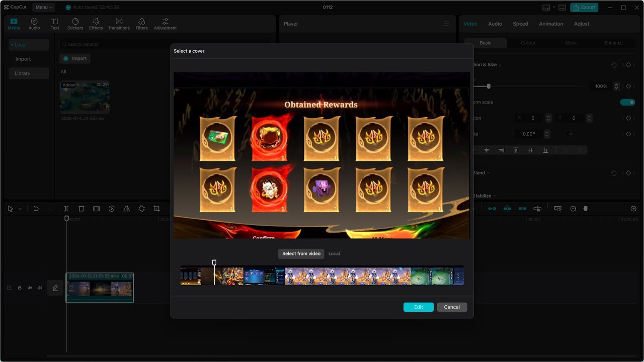Click the Reverse play-circle icon in timeline toolbar

[111, 209]
